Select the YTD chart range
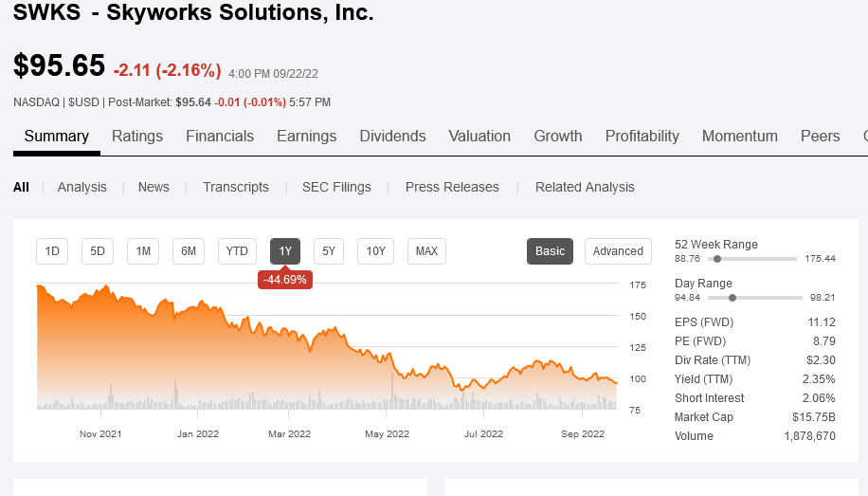The image size is (868, 496). coord(237,251)
